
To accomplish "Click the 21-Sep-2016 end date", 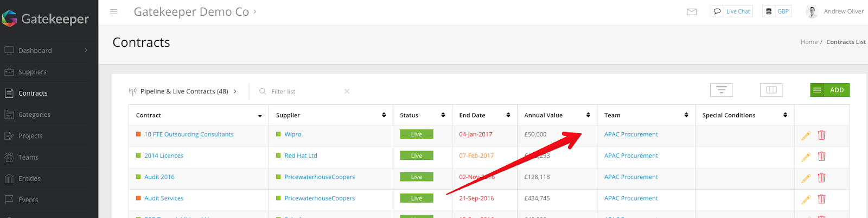I will click(476, 198).
